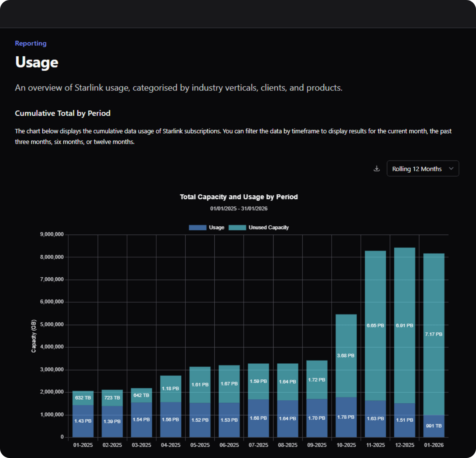Click the 1.18 PB unused capacity segment

170,389
